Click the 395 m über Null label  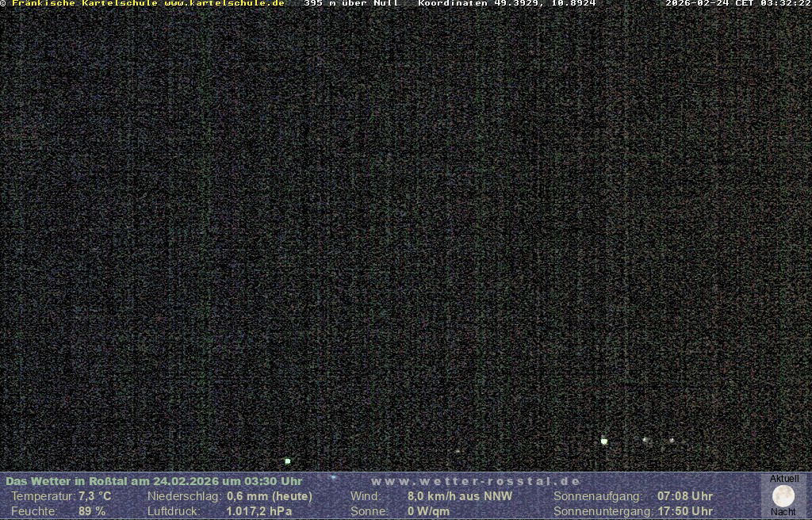point(351,4)
